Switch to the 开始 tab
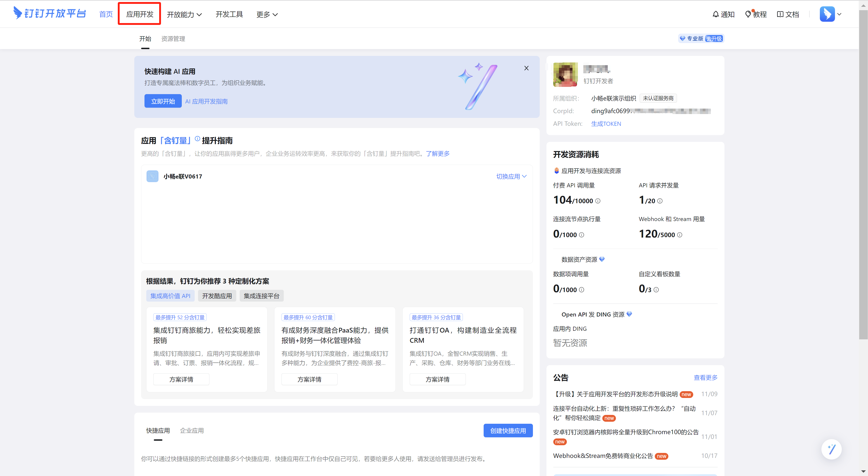Image resolution: width=868 pixels, height=476 pixels. point(145,39)
